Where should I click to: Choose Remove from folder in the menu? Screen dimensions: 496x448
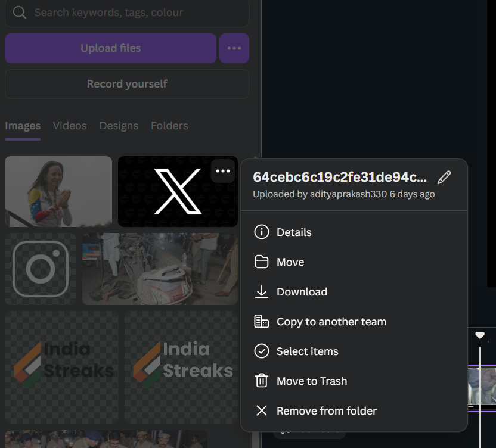coord(354,410)
